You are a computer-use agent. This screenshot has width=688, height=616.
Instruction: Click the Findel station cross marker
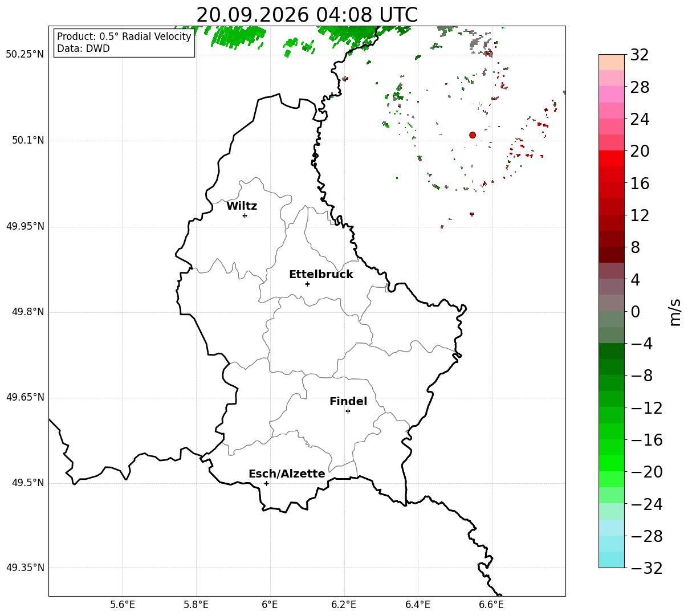348,411
